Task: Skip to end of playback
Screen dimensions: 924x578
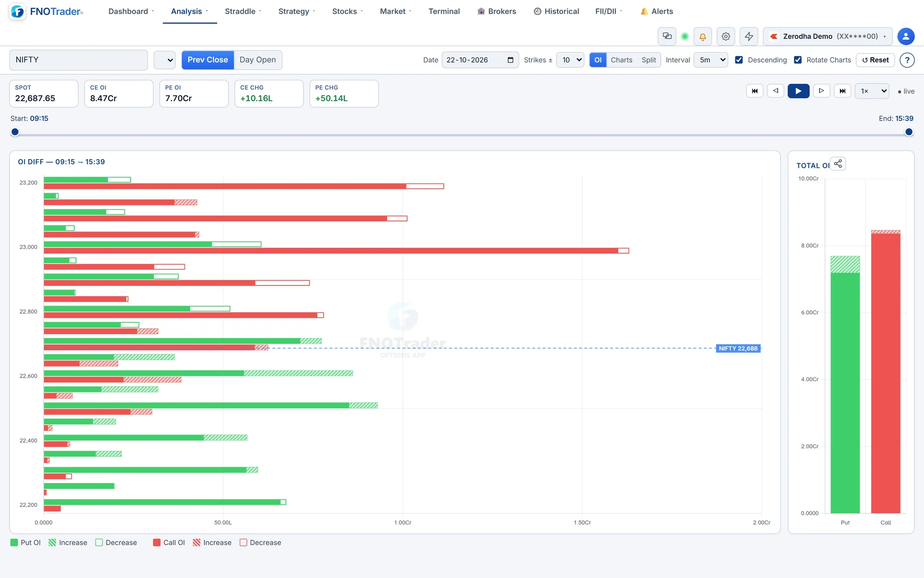Action: point(843,91)
